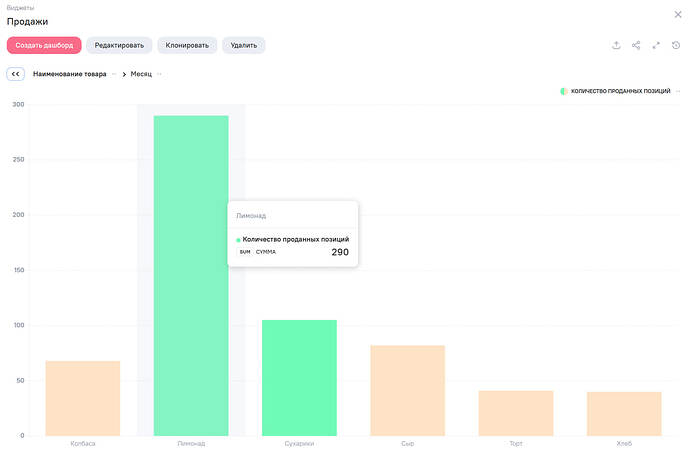Expand widget to fullscreen
690x453 pixels.
pyautogui.click(x=656, y=45)
